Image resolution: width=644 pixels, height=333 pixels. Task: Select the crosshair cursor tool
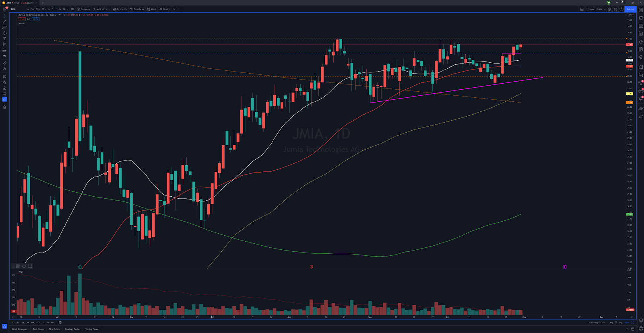4,16
